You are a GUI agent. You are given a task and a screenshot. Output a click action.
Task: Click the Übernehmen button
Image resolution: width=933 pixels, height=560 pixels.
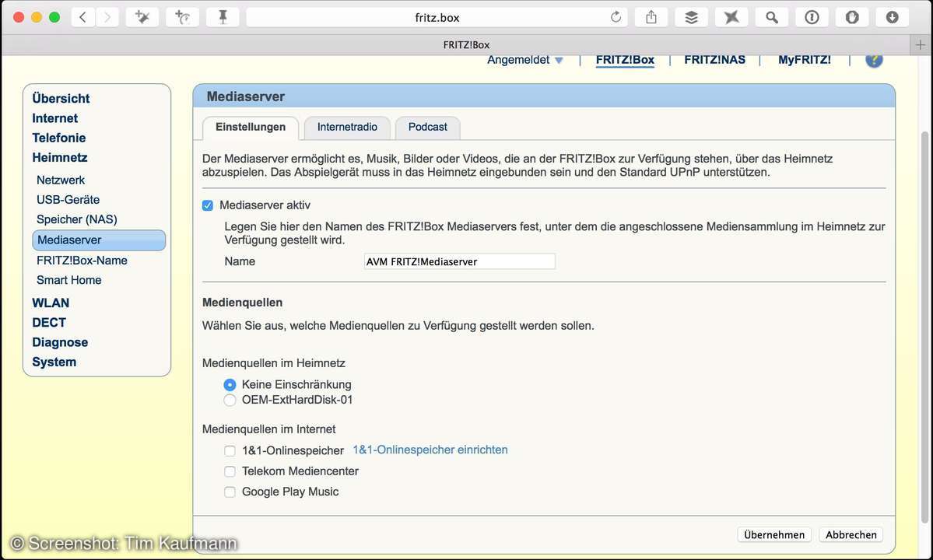pos(774,534)
